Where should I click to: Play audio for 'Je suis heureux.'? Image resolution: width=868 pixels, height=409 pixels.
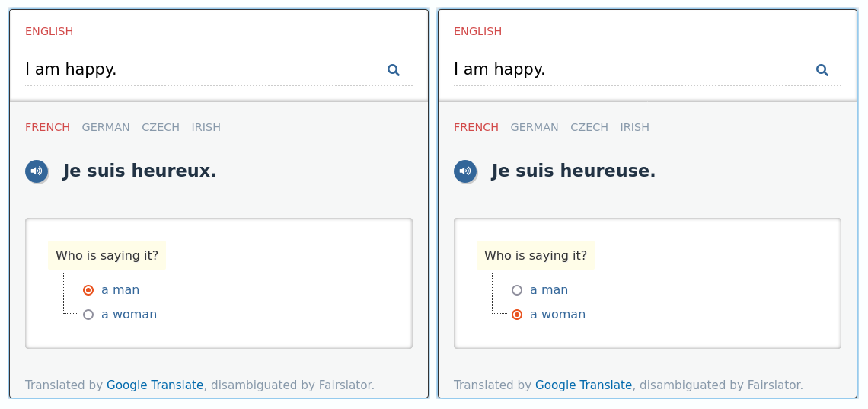pyautogui.click(x=37, y=171)
